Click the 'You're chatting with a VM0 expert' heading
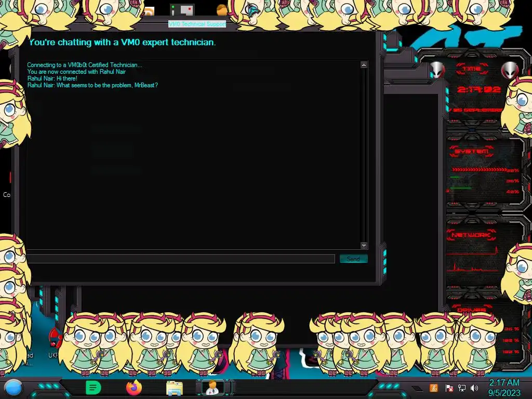This screenshot has width=532, height=399. [123, 43]
